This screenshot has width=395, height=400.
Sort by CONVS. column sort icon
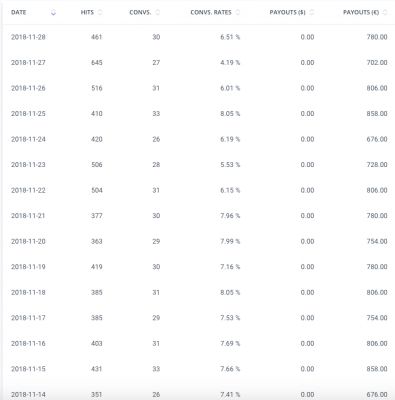(x=157, y=13)
